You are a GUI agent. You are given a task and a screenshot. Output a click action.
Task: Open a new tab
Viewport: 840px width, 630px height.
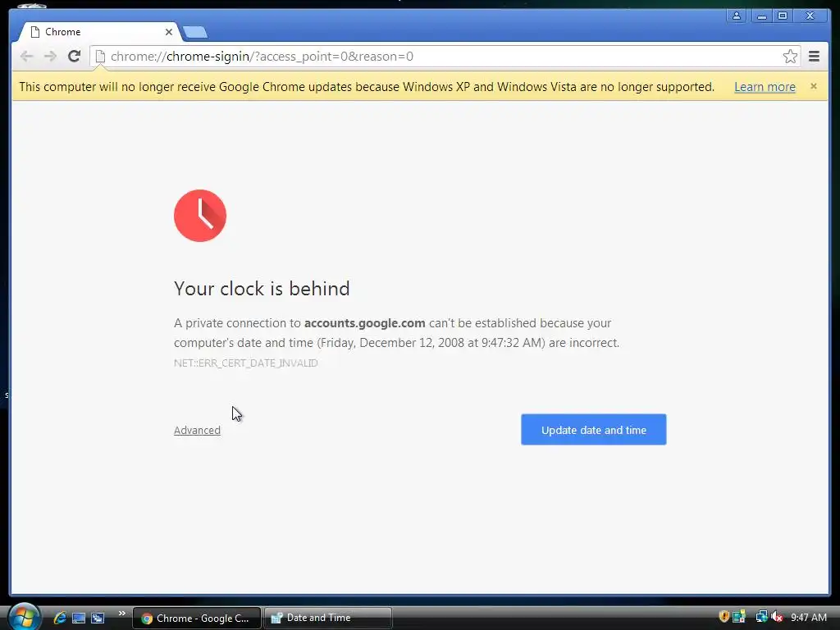[x=195, y=33]
